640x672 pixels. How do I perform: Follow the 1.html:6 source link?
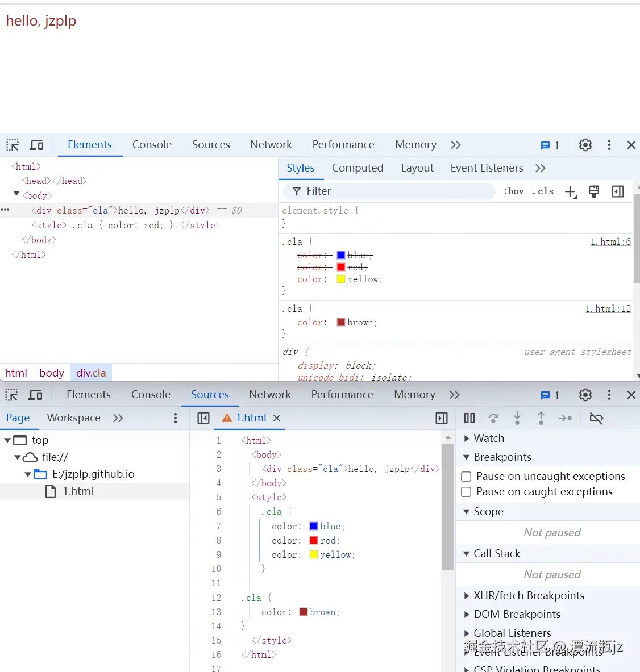pyautogui.click(x=610, y=241)
